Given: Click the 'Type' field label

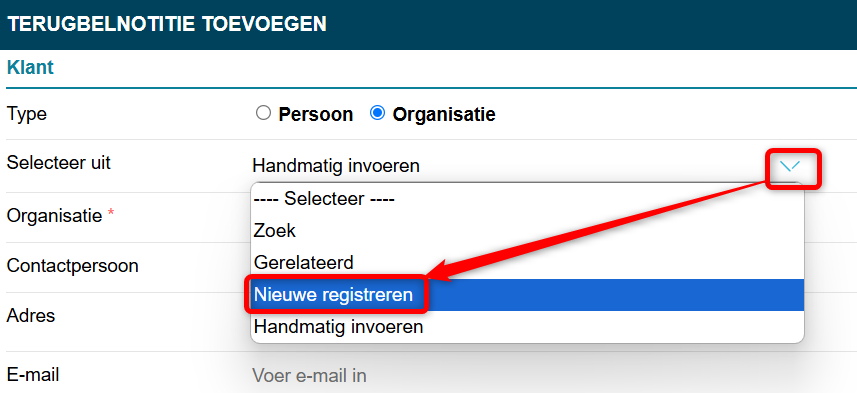Looking at the screenshot, I should [27, 115].
